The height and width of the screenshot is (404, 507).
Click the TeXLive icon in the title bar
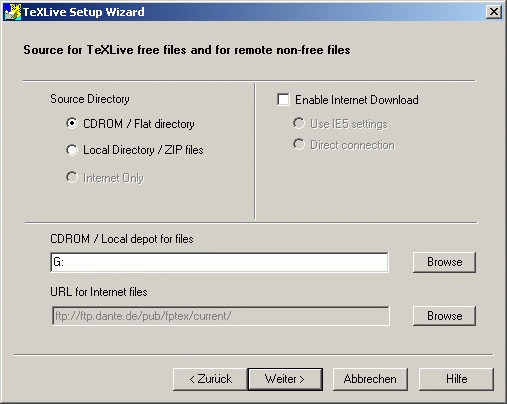(12, 12)
